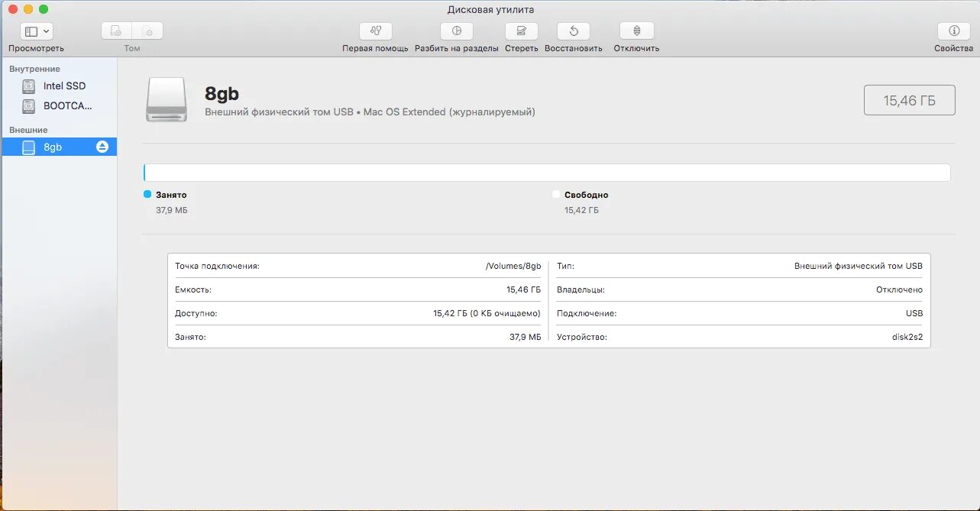Click the 15,42 ГБ free value under Свободно

tap(581, 210)
